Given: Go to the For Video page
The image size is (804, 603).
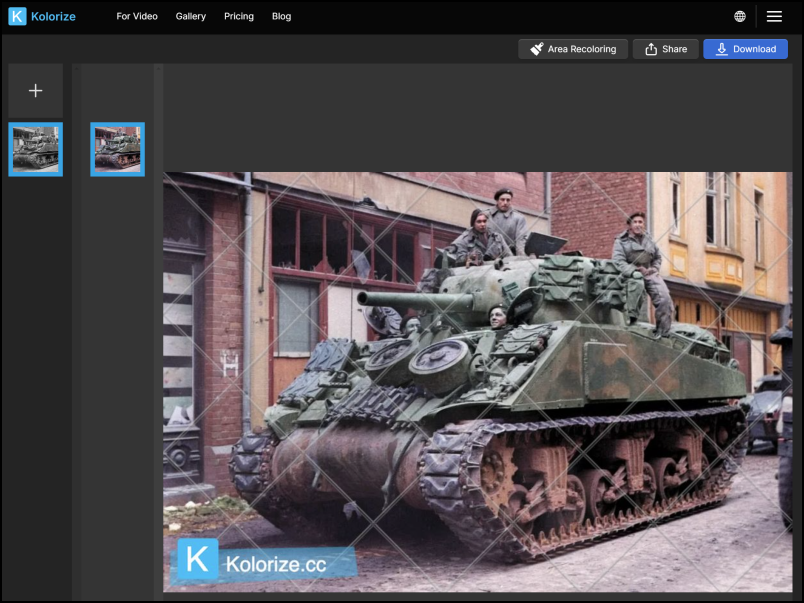Looking at the screenshot, I should pyautogui.click(x=137, y=16).
